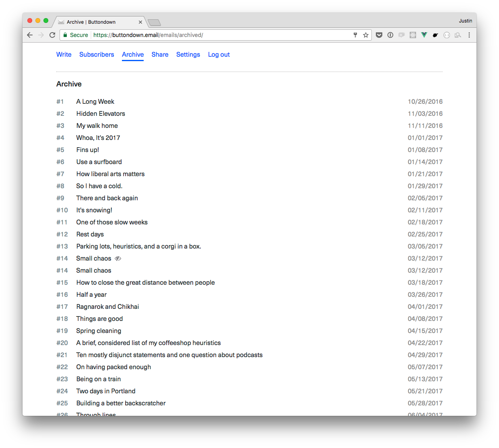Image resolution: width=499 pixels, height=448 pixels.
Task: Select the Archive nav link
Action: [133, 54]
